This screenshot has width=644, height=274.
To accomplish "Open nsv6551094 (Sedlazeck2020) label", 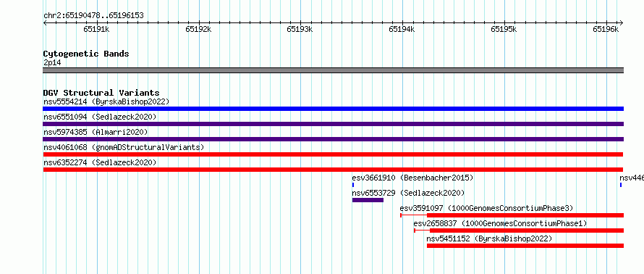I will click(x=100, y=117).
